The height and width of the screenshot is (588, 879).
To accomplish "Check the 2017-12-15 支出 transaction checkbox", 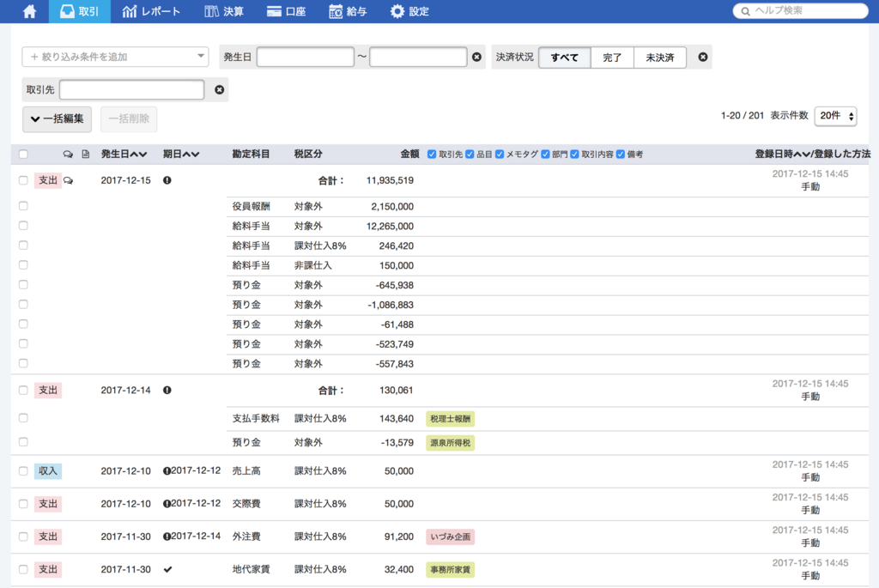I will [x=23, y=180].
